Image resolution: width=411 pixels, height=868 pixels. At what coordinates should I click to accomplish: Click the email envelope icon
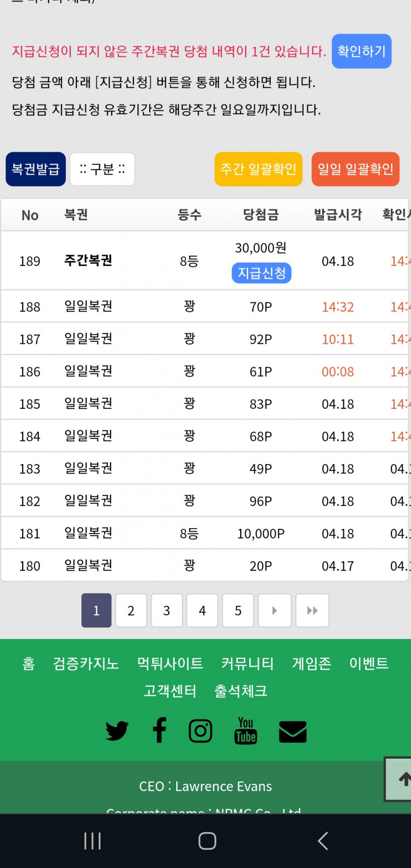click(x=292, y=732)
